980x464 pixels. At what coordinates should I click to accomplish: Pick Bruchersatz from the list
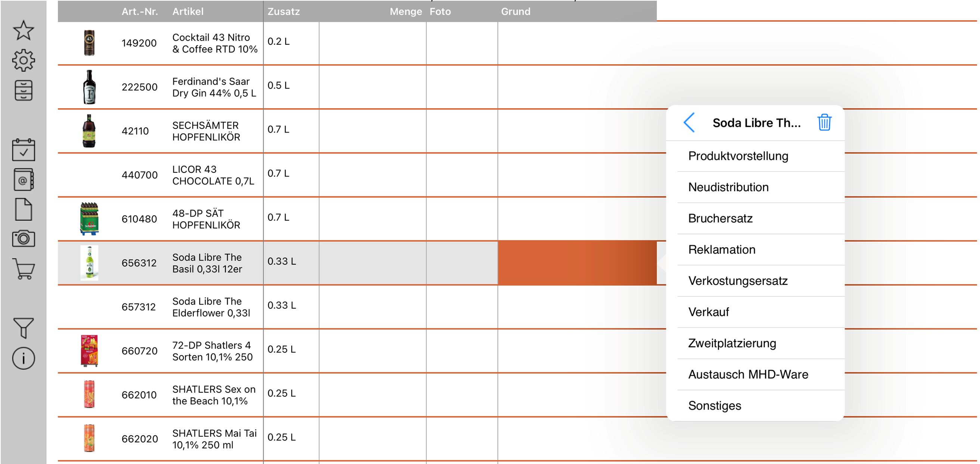(720, 218)
